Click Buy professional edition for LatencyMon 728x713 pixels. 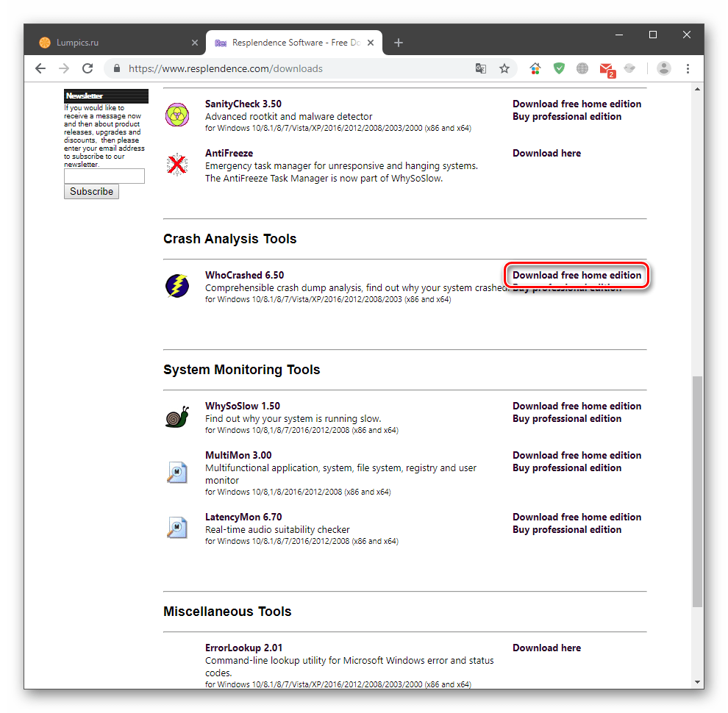coord(566,529)
